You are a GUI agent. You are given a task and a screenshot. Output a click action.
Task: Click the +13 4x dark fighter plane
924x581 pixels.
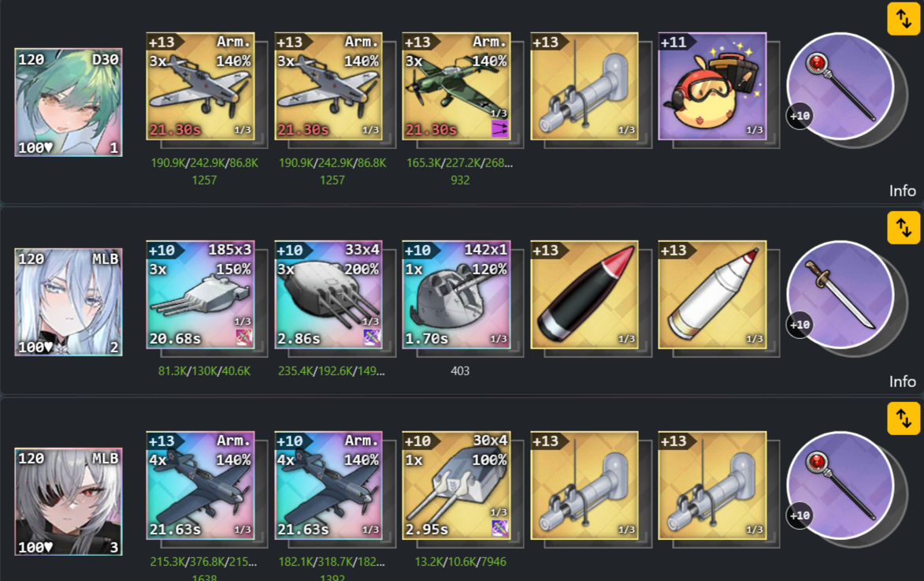[200, 486]
